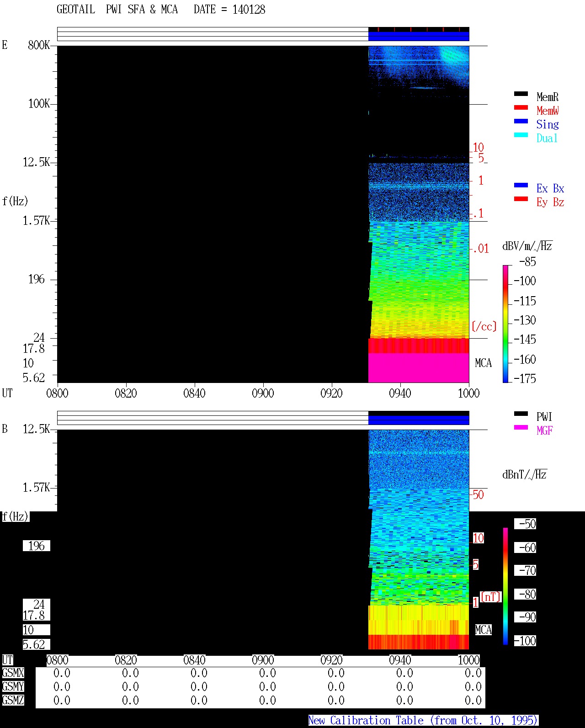Image resolution: width=585 pixels, height=728 pixels.
Task: Click the Sing legend label
Action: coord(548,124)
